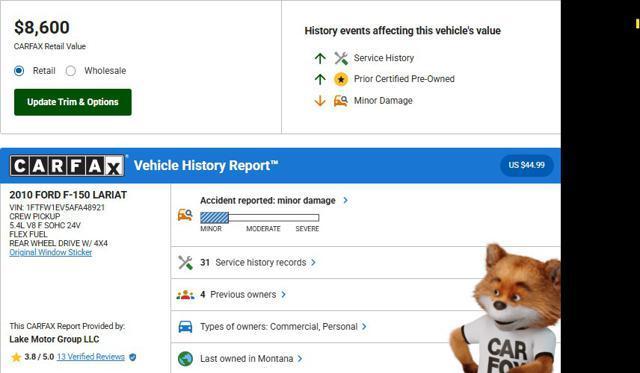This screenshot has height=373, width=640.
Task: Click the blue car types of owners icon
Action: pyautogui.click(x=185, y=326)
